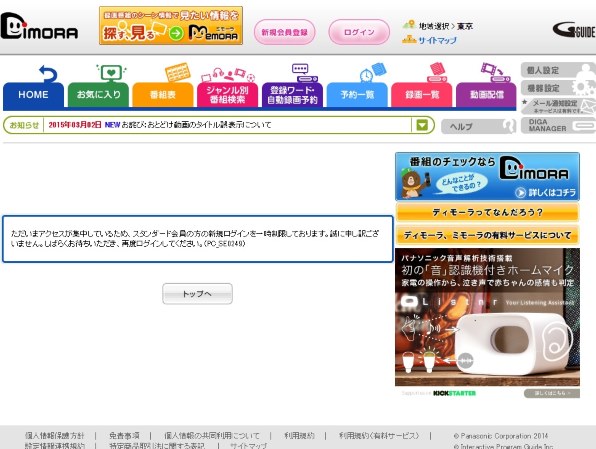Click the access restriction error message text
This screenshot has height=449, width=596.
coord(195,238)
